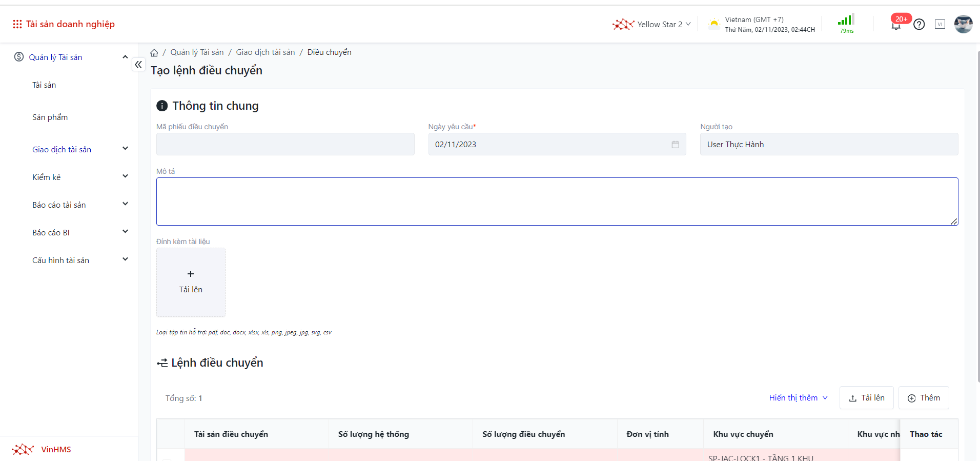980x461 pixels.
Task: Collapse the Quản lý Tài sản section
Action: (125, 57)
